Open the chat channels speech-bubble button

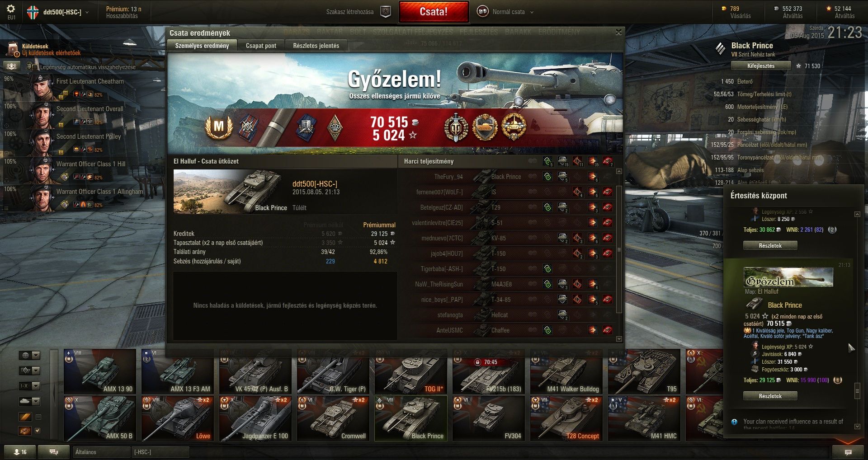(x=53, y=452)
